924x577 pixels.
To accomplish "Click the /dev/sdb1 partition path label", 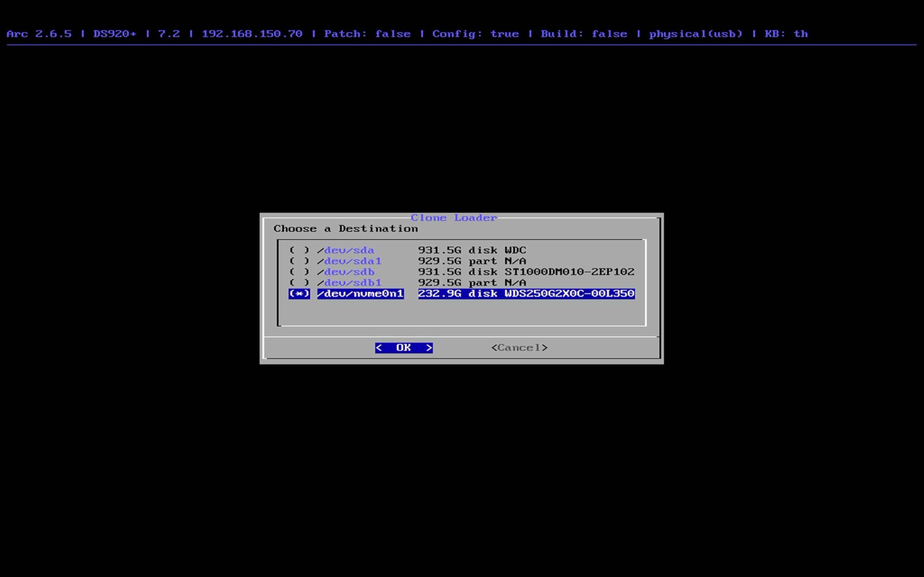I will [x=349, y=283].
